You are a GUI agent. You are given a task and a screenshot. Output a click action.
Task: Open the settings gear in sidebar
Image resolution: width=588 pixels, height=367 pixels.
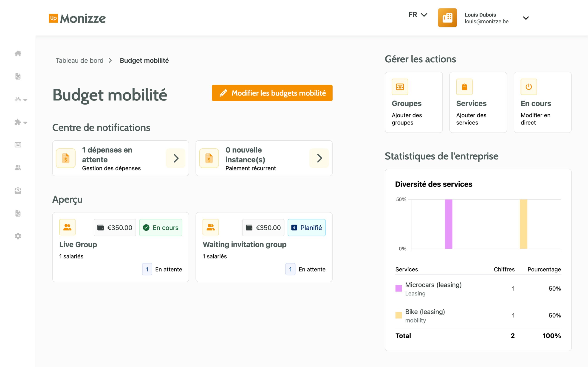click(x=18, y=236)
